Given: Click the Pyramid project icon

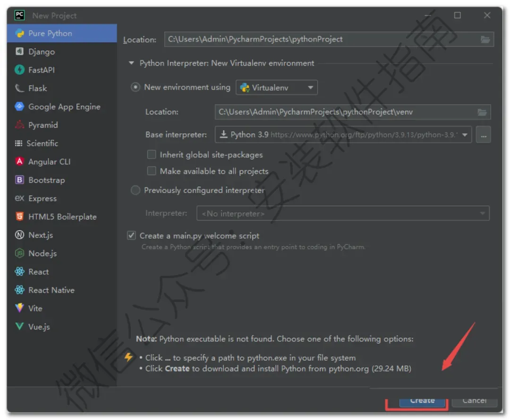Looking at the screenshot, I should tap(20, 125).
